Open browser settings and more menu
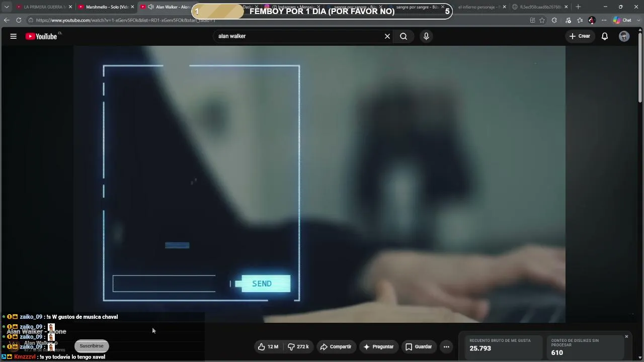Image resolution: width=644 pixels, height=362 pixels. coord(604,20)
